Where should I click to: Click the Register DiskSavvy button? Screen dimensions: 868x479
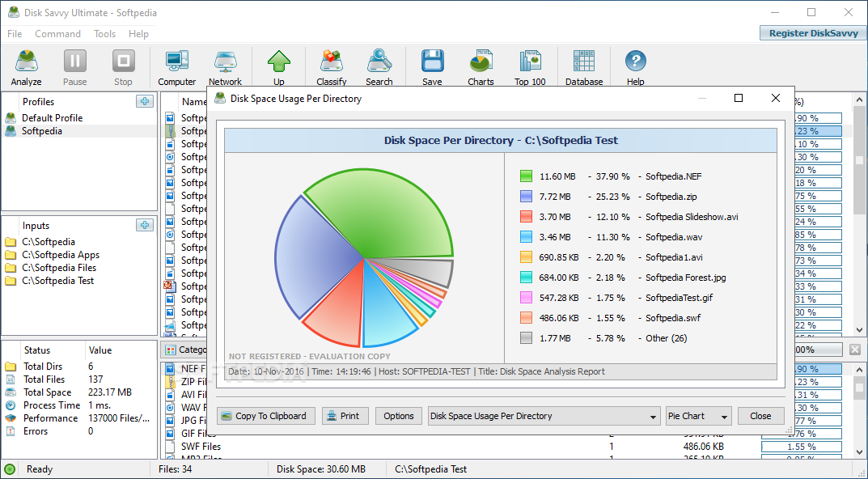(x=813, y=33)
